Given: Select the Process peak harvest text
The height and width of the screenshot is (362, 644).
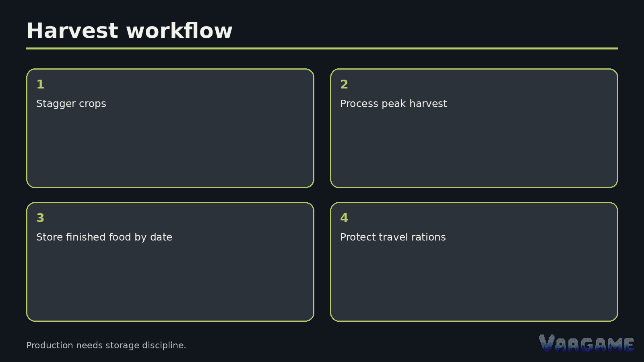Looking at the screenshot, I should point(394,104).
